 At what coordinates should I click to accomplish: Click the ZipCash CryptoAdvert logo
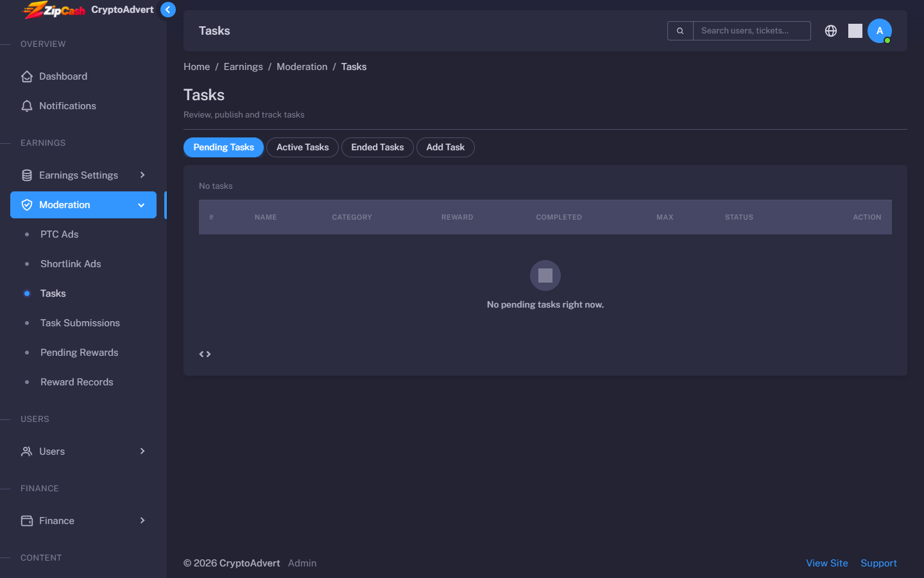89,10
